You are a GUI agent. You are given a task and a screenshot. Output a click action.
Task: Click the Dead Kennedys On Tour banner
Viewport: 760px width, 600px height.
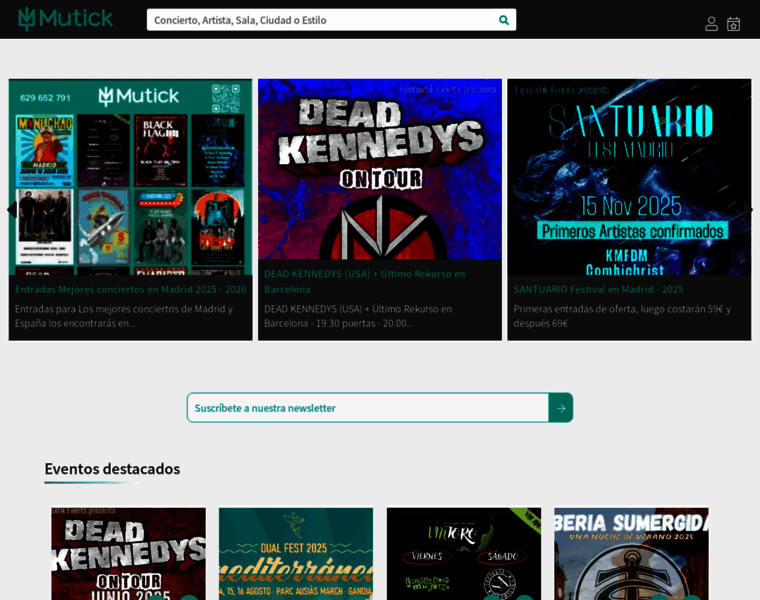click(x=380, y=169)
